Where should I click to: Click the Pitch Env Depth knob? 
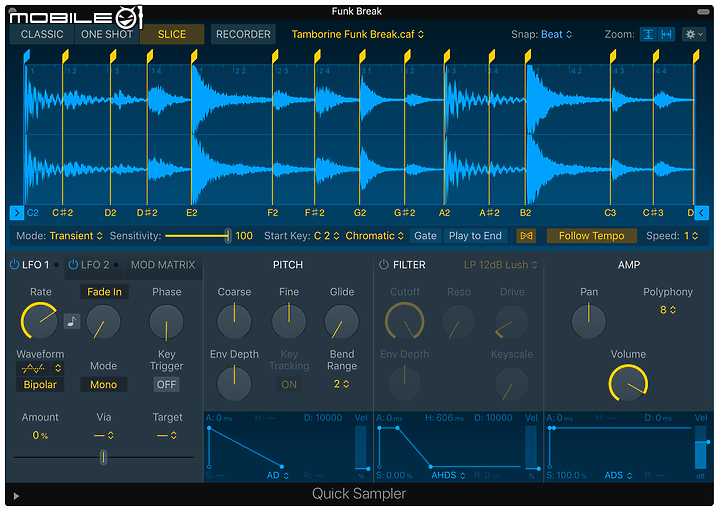coord(234,383)
